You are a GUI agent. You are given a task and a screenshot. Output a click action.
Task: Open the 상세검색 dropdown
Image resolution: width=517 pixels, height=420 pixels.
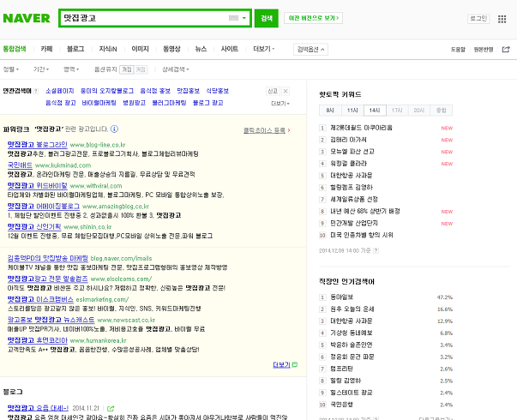click(x=176, y=69)
